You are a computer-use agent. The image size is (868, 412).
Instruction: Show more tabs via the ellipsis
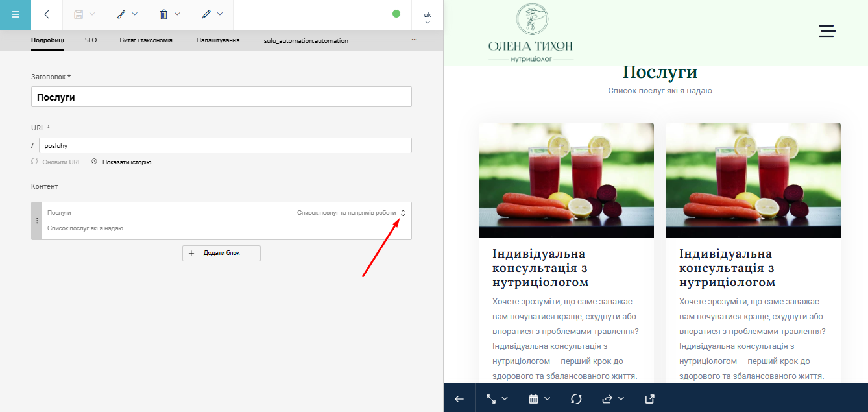click(414, 40)
